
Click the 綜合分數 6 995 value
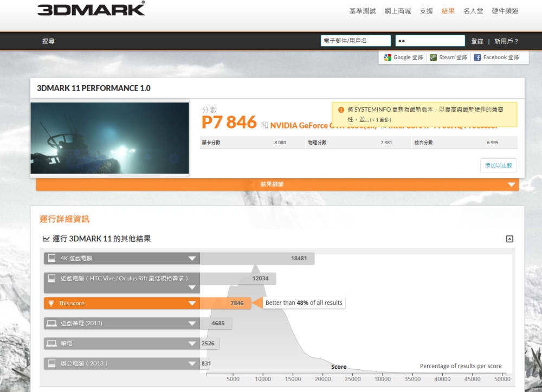[493, 143]
